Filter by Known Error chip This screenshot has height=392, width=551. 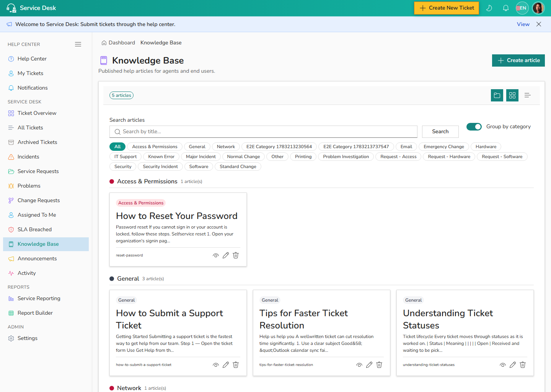(161, 157)
